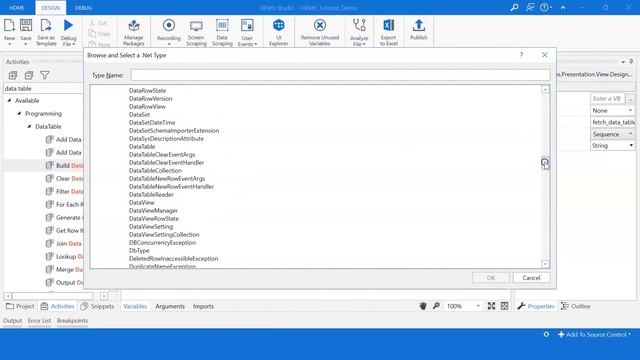Collapse the Programming tree node
The height and width of the screenshot is (360, 640).
tap(19, 113)
